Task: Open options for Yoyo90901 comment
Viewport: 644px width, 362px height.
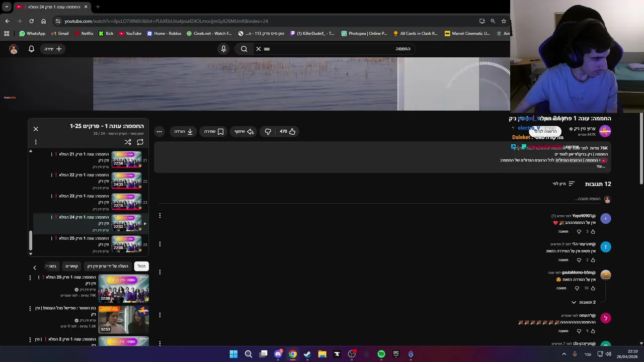Action: (160, 216)
